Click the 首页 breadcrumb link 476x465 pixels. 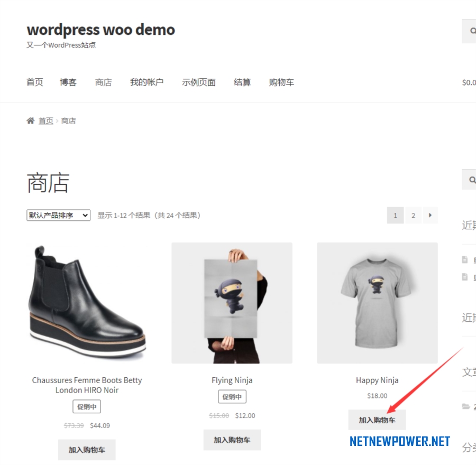46,121
